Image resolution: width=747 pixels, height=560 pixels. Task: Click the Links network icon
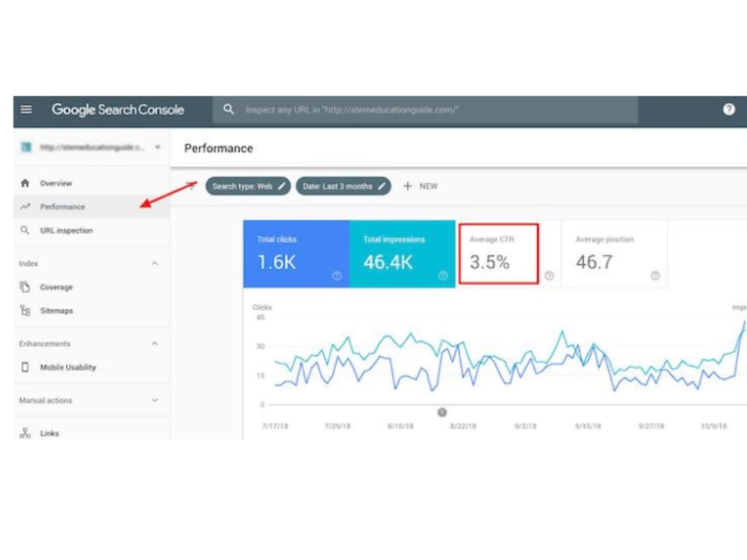point(25,433)
